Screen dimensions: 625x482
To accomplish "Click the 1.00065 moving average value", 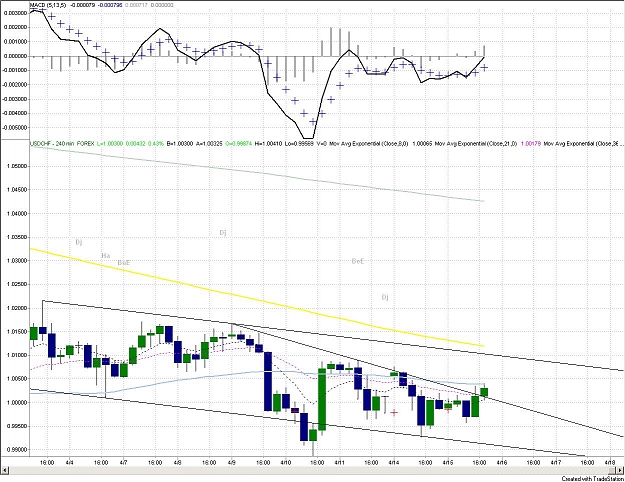I will click(x=422, y=143).
